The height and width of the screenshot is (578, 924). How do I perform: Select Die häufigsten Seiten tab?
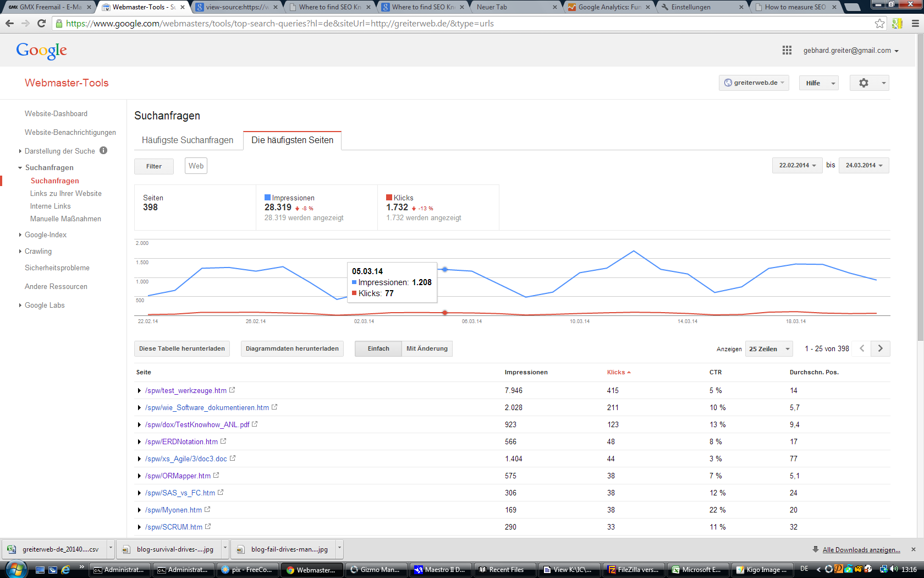(292, 140)
